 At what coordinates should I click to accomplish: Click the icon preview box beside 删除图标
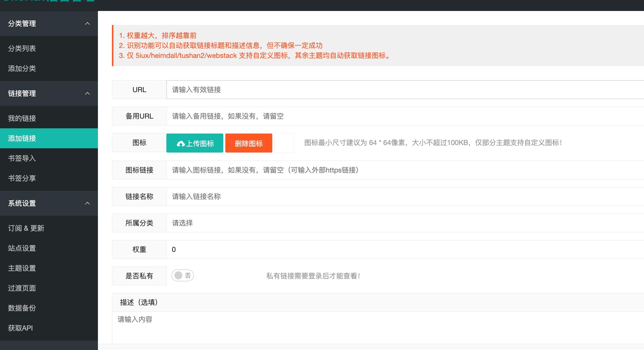[284, 143]
